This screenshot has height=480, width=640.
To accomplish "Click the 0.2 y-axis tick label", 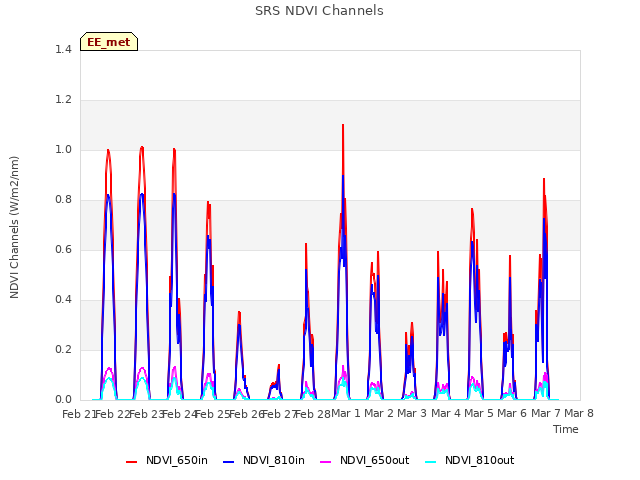I will click(x=63, y=349).
